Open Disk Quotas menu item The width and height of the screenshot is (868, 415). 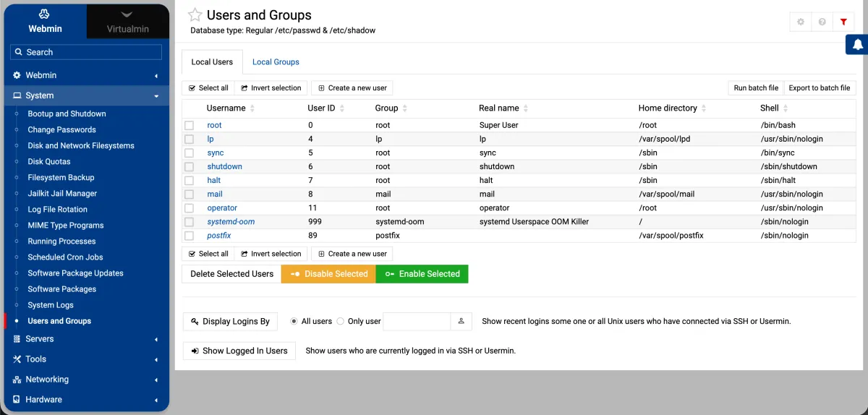coord(49,161)
